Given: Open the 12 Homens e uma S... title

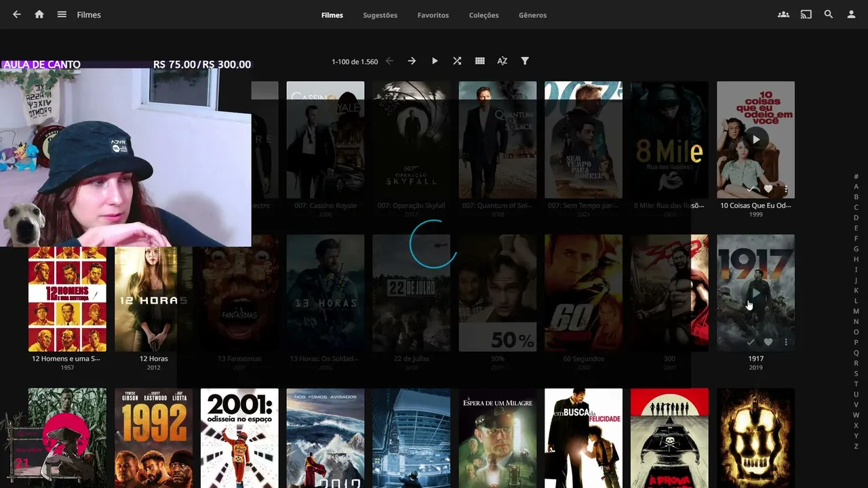Looking at the screenshot, I should click(x=67, y=359).
